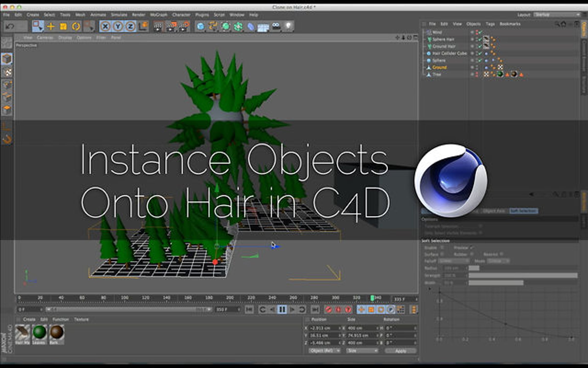
Task: Click the search icon in Object Manager
Action: 557,24
